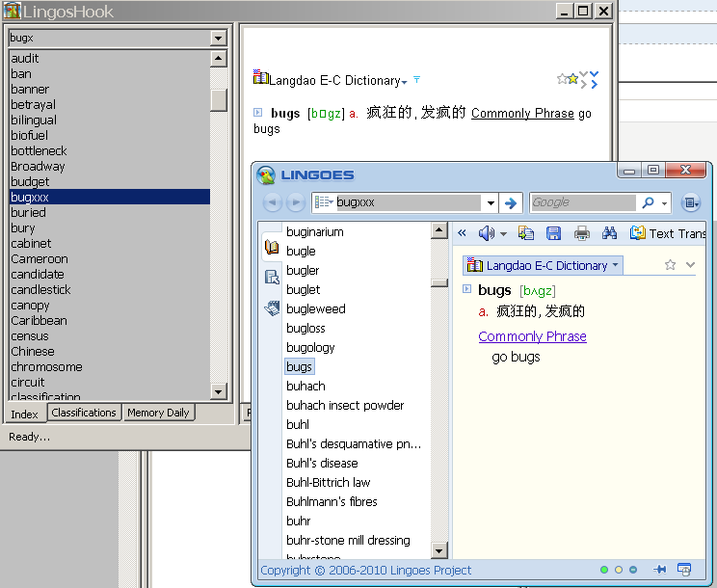Viewport: 717px width, 588px height.
Task: Select "bugleweed" in Lingoes word list
Action: point(315,309)
